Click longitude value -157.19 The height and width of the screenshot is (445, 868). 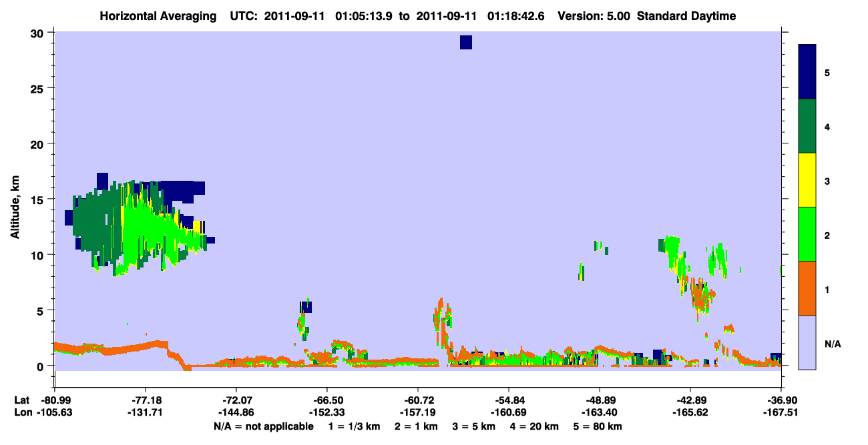pos(417,412)
